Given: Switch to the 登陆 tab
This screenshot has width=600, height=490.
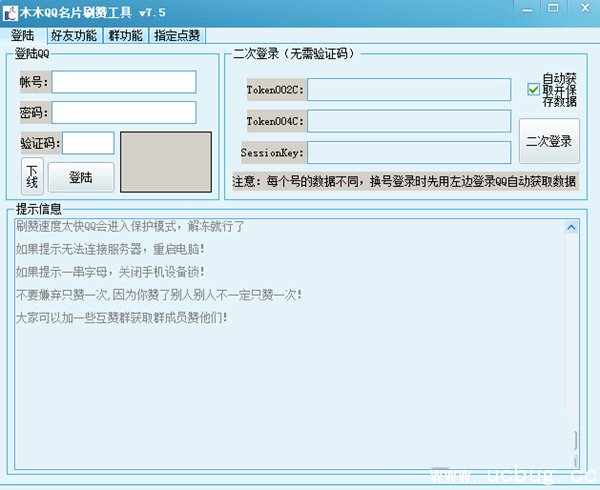Looking at the screenshot, I should tap(23, 36).
